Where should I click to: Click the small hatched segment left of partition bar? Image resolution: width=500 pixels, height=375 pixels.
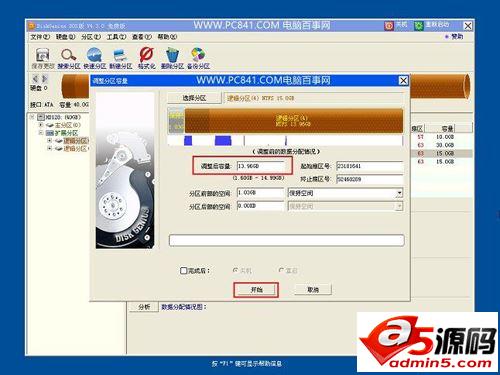(176, 121)
